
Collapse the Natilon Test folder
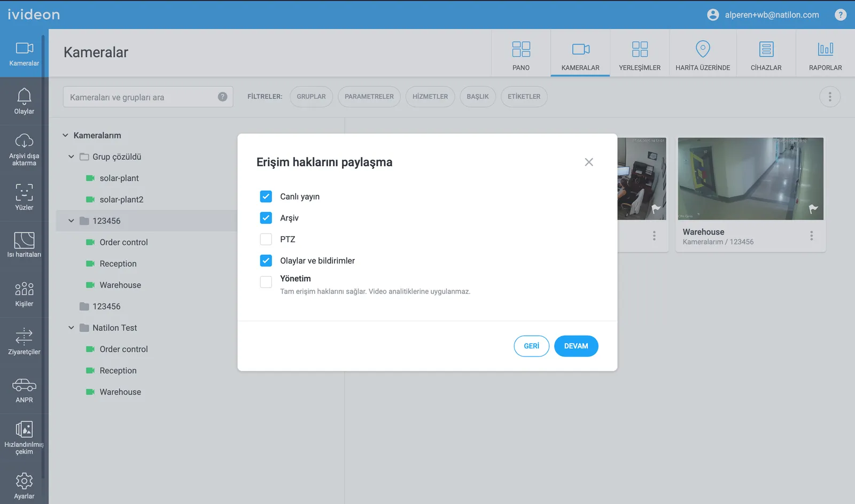[x=71, y=328]
